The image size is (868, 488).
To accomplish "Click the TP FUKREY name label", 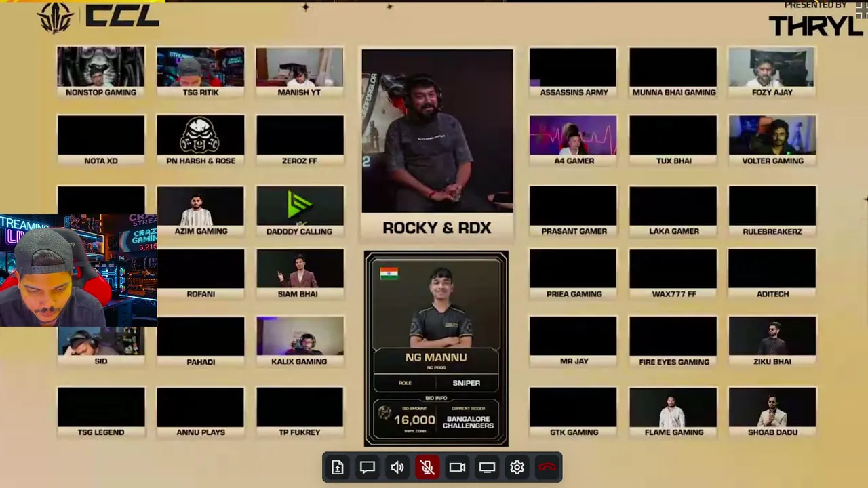I will click(x=300, y=432).
